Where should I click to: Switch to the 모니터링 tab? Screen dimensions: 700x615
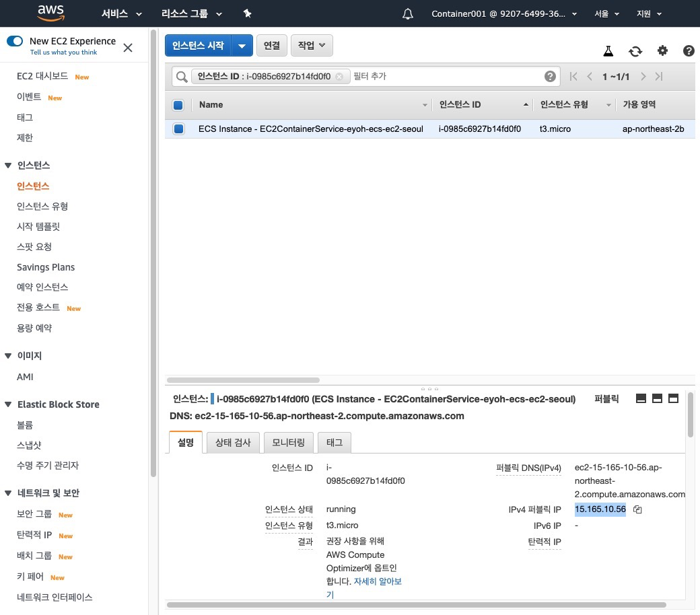pyautogui.click(x=288, y=442)
